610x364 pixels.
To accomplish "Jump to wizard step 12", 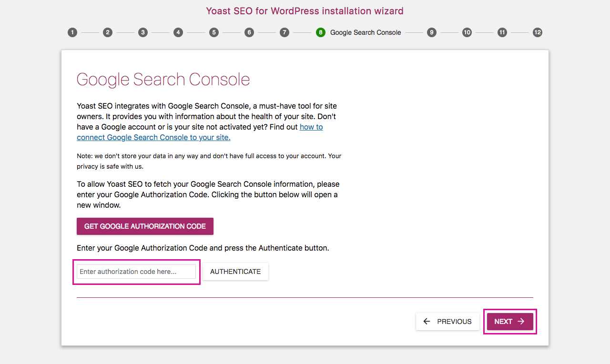I will pos(538,32).
